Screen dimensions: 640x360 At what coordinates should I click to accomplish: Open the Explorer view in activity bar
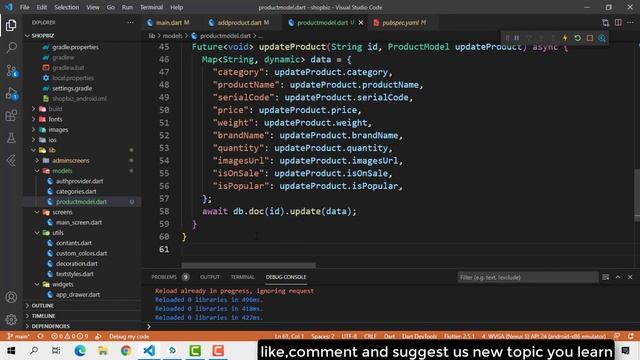(x=11, y=25)
